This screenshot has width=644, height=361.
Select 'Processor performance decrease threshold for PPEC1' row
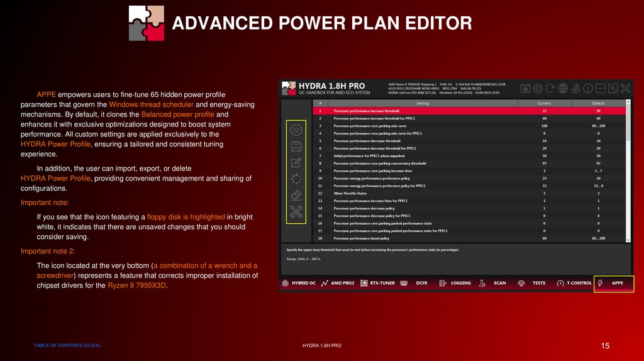pyautogui.click(x=469, y=148)
